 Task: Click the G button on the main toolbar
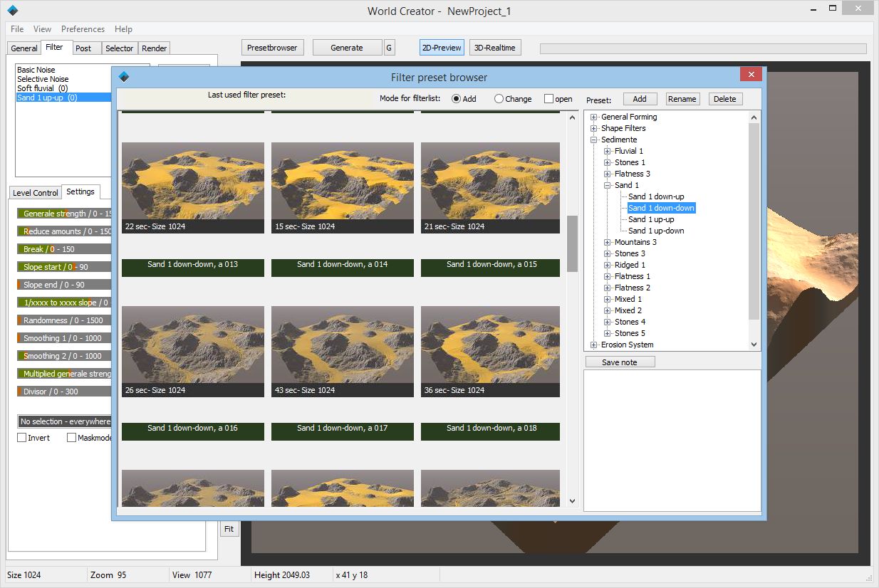pos(389,47)
